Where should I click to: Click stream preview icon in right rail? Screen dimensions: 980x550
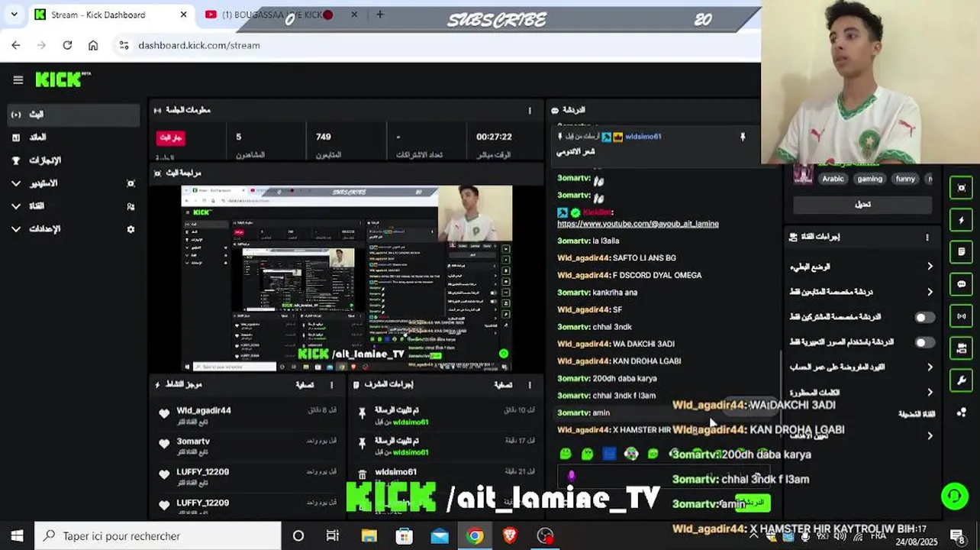(x=961, y=188)
